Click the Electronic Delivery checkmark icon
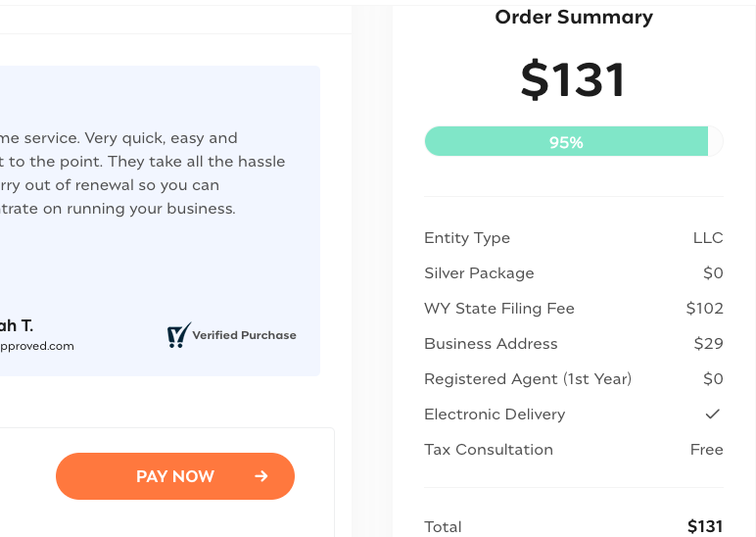Image resolution: width=756 pixels, height=537 pixels. [x=713, y=414]
